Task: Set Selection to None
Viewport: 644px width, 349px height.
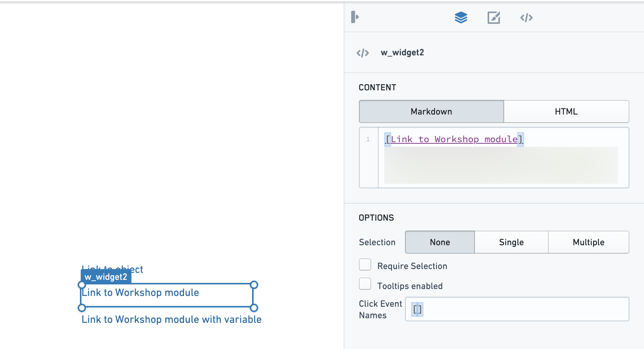Action: coord(440,242)
